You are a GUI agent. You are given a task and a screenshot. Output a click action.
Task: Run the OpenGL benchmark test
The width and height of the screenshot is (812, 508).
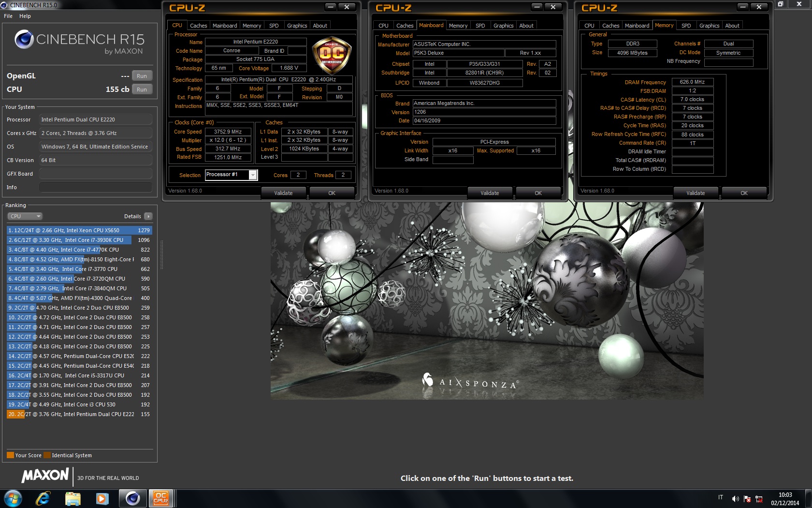click(x=142, y=76)
